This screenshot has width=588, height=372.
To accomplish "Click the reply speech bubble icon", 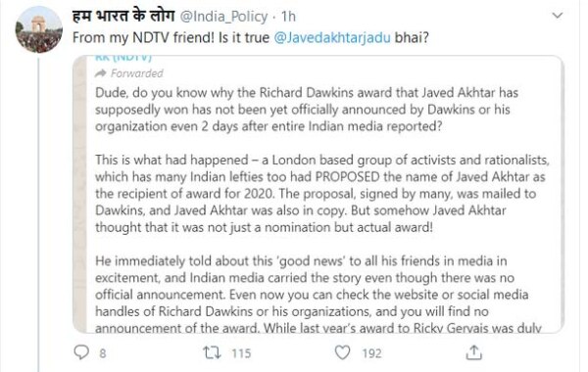I will click(x=81, y=352).
